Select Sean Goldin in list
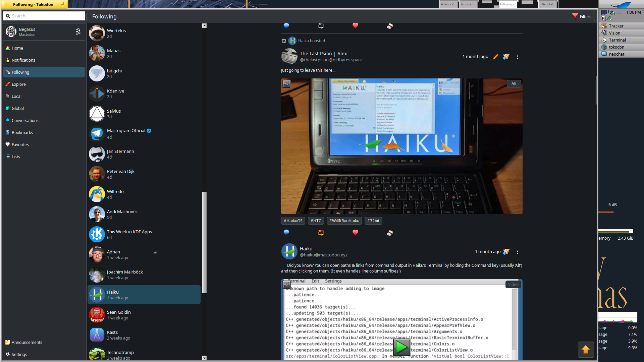This screenshot has height=362, width=644. [x=144, y=315]
